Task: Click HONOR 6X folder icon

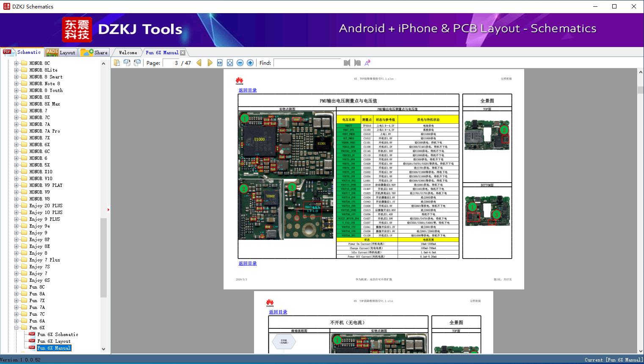Action: click(x=24, y=144)
